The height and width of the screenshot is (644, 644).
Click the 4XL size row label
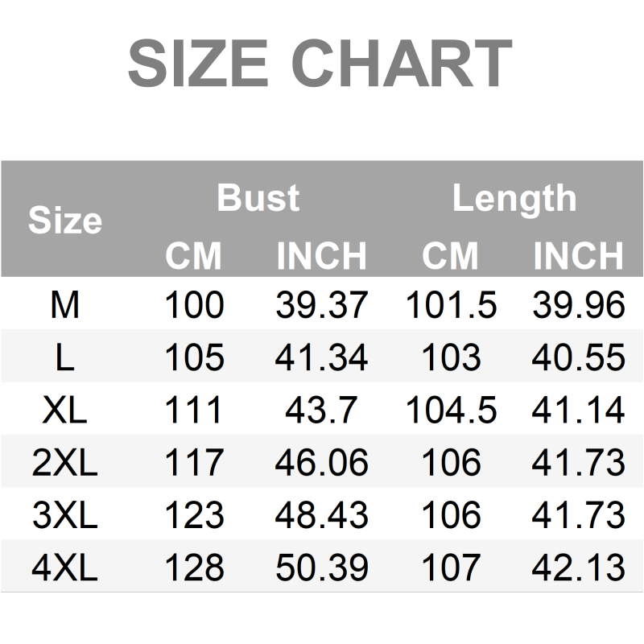pyautogui.click(x=65, y=568)
